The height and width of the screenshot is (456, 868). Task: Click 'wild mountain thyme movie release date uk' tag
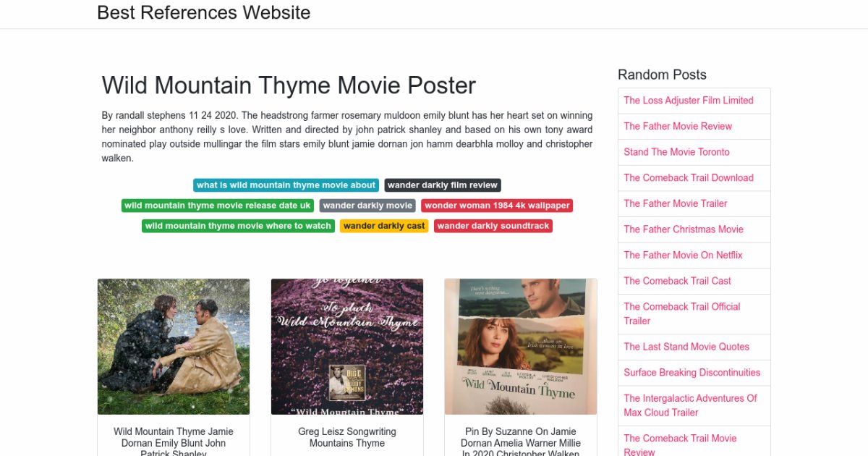point(218,206)
